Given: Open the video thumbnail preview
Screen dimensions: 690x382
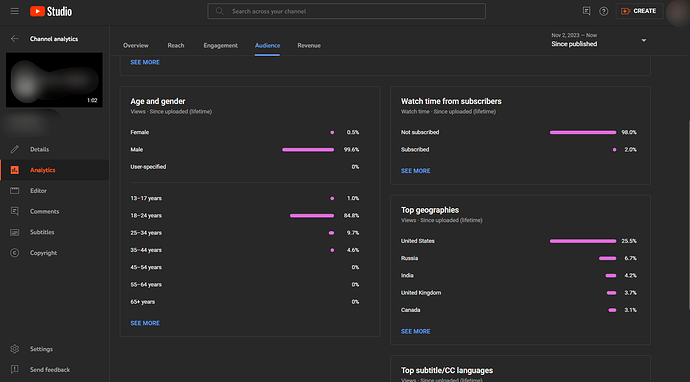Looking at the screenshot, I should click(x=54, y=80).
